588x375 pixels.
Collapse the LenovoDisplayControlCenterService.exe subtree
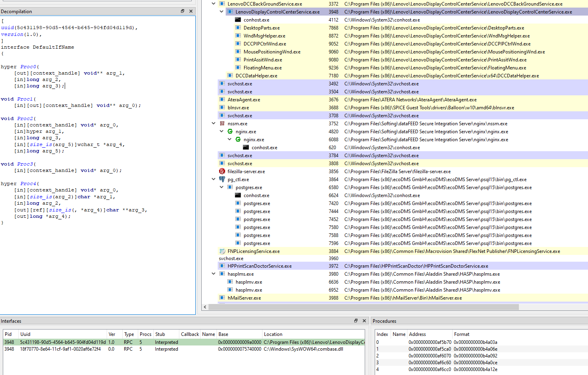pos(221,11)
